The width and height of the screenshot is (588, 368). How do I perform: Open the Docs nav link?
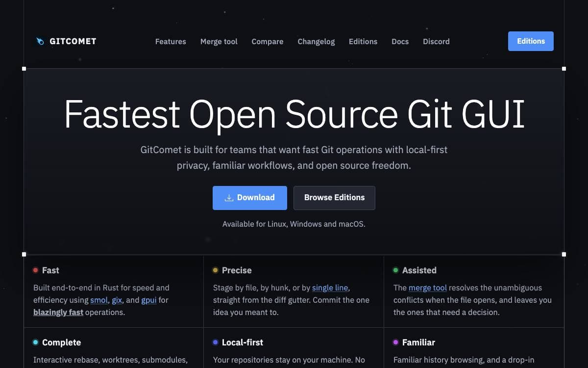pos(400,42)
